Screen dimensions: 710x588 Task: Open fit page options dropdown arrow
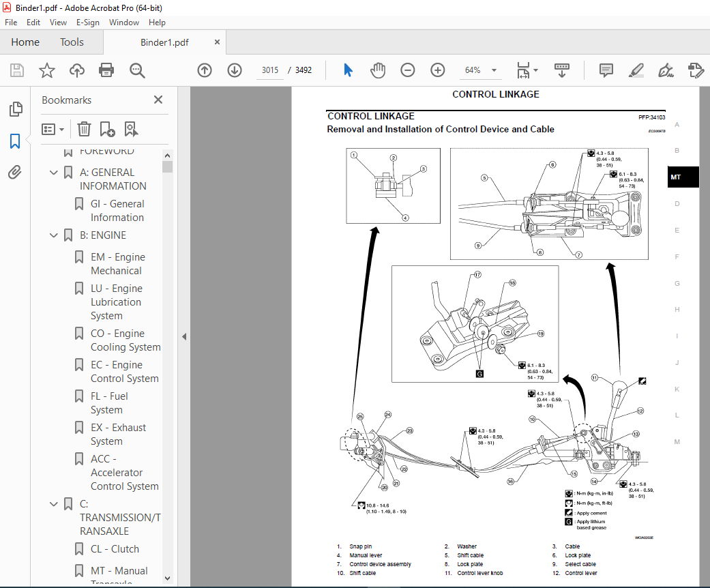point(535,70)
